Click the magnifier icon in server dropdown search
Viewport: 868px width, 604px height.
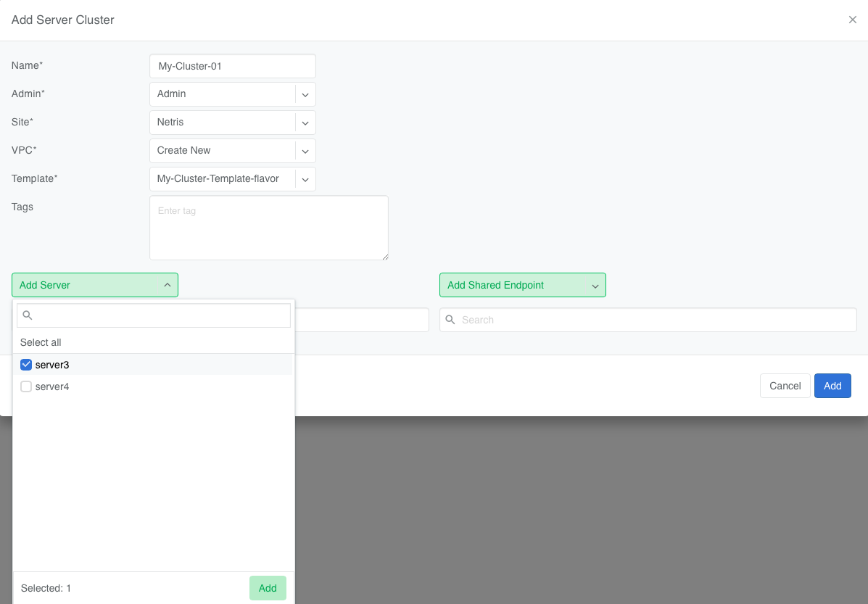coord(27,315)
